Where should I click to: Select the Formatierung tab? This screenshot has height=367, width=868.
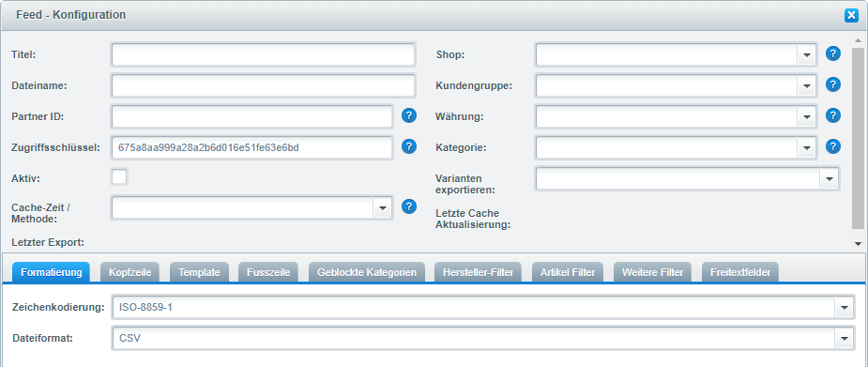(51, 272)
